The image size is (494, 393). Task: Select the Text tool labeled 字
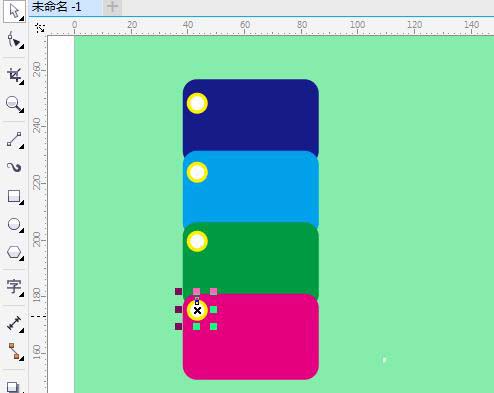point(14,287)
